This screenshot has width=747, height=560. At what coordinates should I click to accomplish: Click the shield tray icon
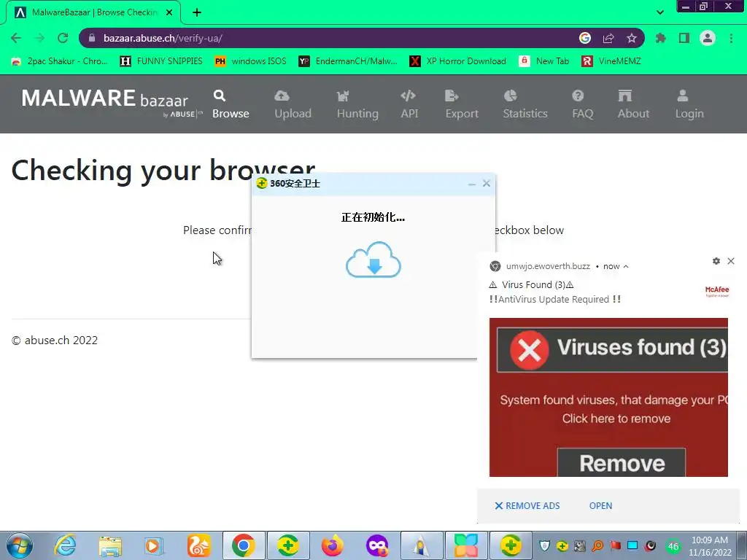point(544,545)
